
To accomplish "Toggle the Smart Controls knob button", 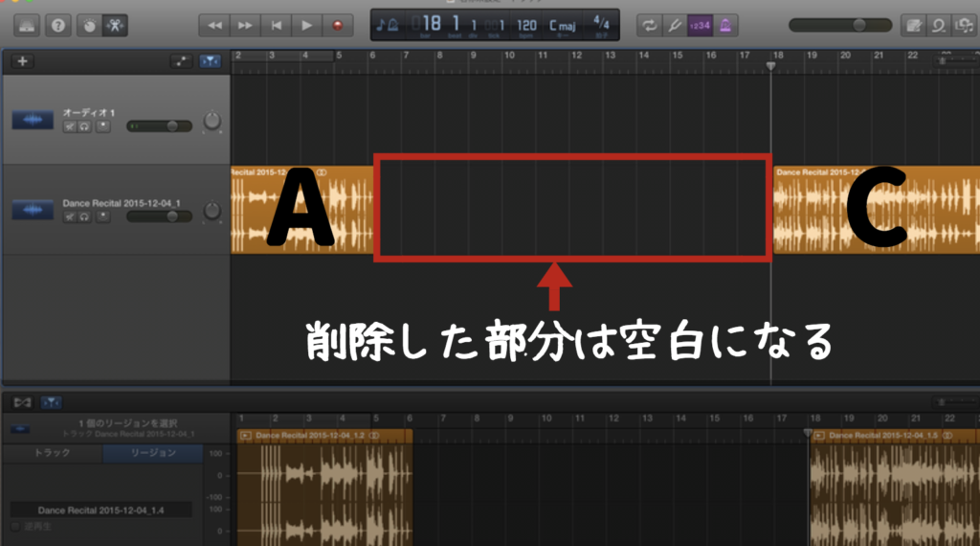I will click(x=89, y=26).
